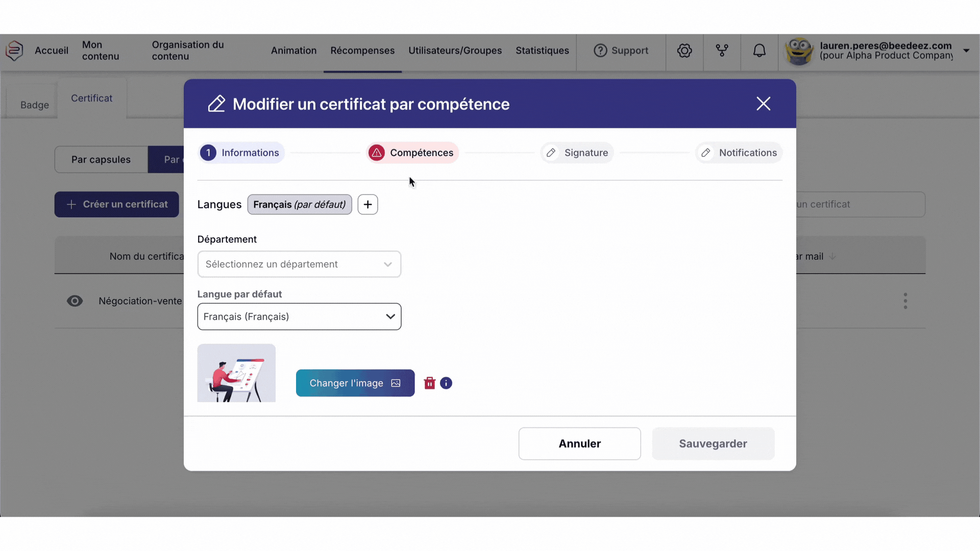Screen dimensions: 980x551
Task: Open the notifications bell icon
Action: [x=759, y=51]
